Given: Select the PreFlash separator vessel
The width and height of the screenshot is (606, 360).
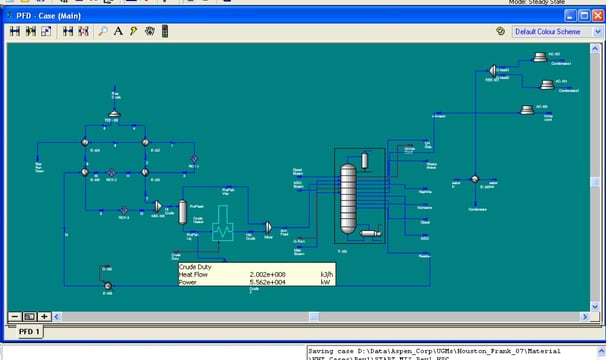Looking at the screenshot, I should 182,212.
